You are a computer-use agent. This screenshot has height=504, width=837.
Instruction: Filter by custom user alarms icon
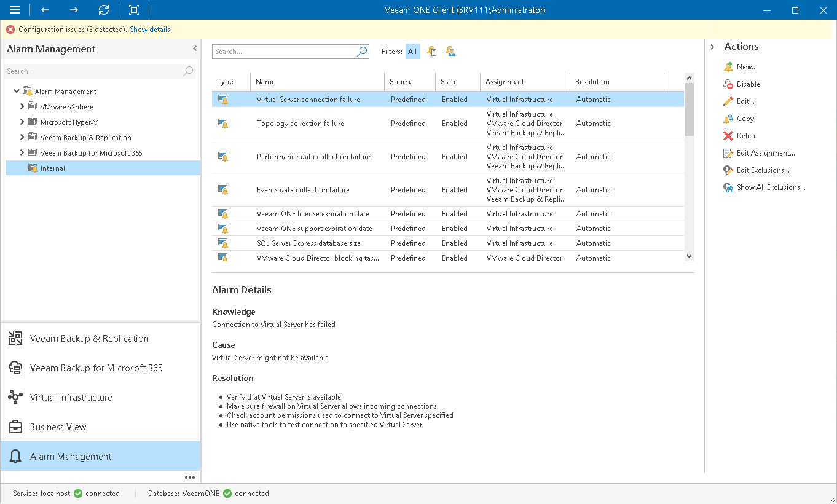tap(450, 52)
